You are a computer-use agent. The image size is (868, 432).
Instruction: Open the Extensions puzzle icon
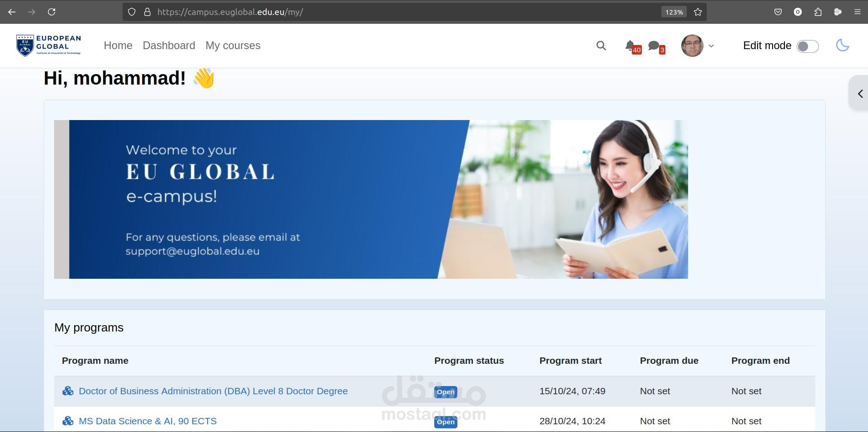pos(818,12)
